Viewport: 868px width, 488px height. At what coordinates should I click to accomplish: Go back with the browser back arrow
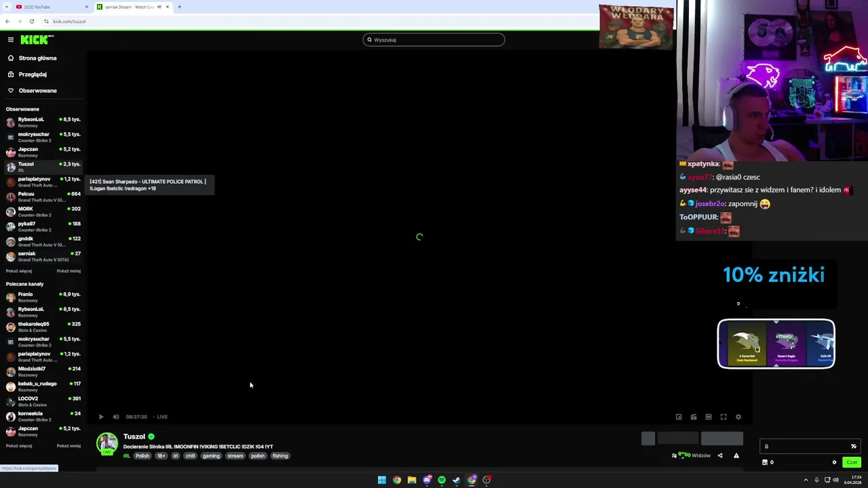point(7,21)
